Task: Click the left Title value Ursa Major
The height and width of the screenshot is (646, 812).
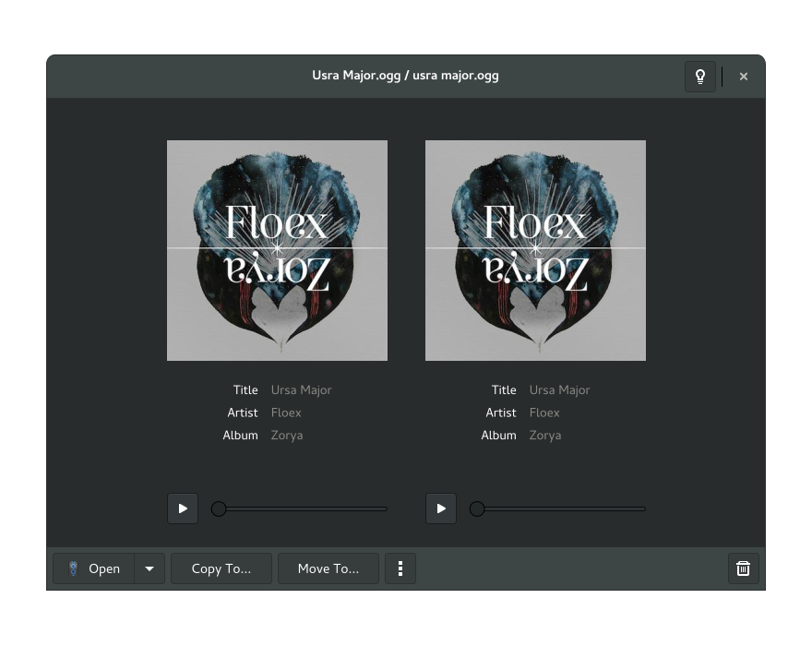Action: [x=302, y=390]
